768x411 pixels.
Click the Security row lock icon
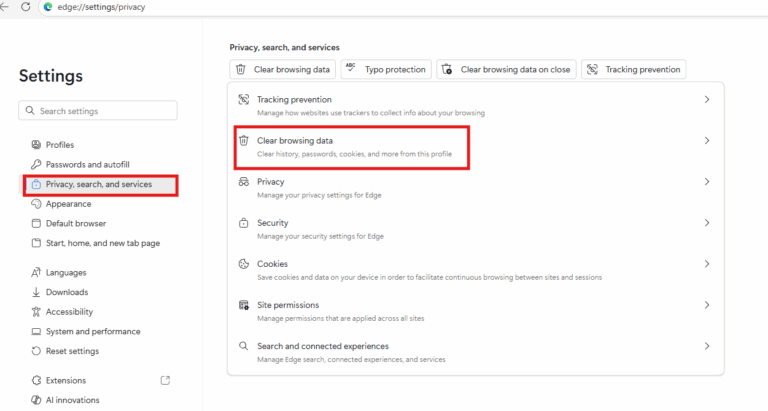[243, 223]
